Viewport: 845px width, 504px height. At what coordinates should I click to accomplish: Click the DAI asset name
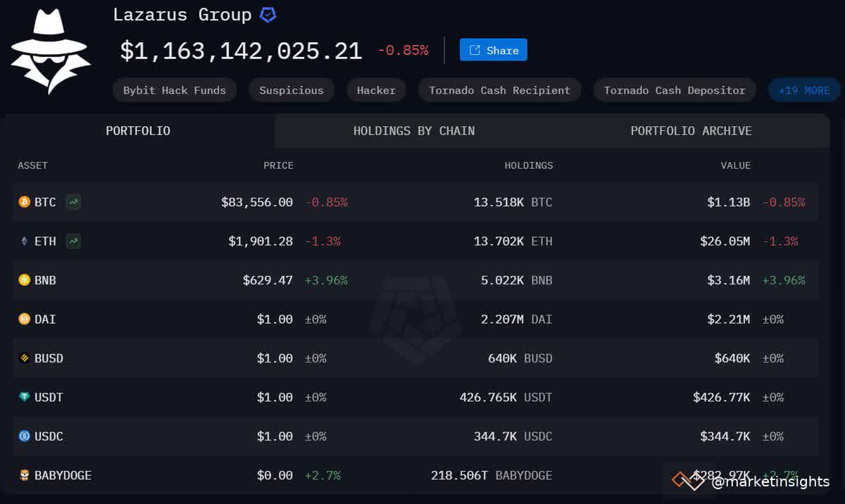[x=45, y=320]
